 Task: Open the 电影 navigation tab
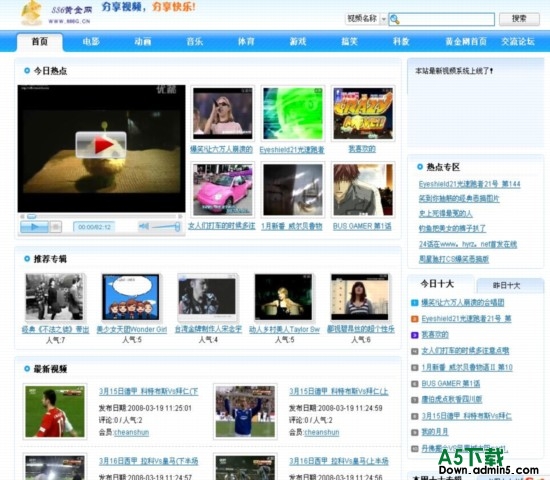click(91, 42)
